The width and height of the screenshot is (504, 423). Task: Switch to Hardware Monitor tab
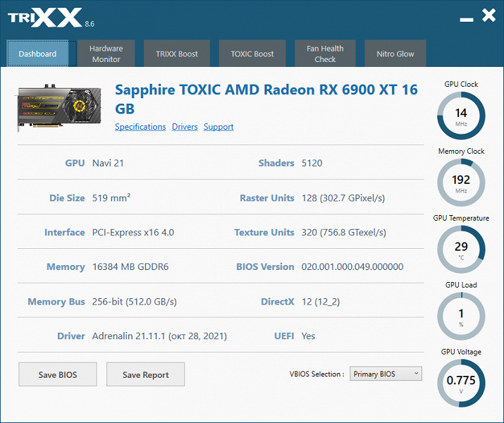point(106,54)
